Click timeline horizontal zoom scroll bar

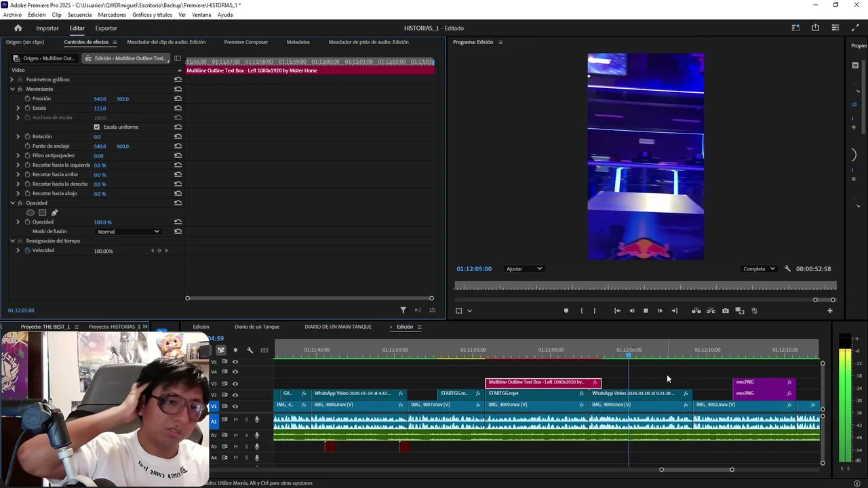[x=696, y=470]
